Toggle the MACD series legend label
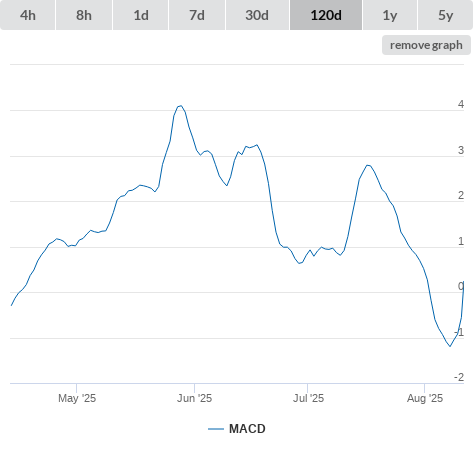Viewport: 474px width, 455px height. click(247, 429)
